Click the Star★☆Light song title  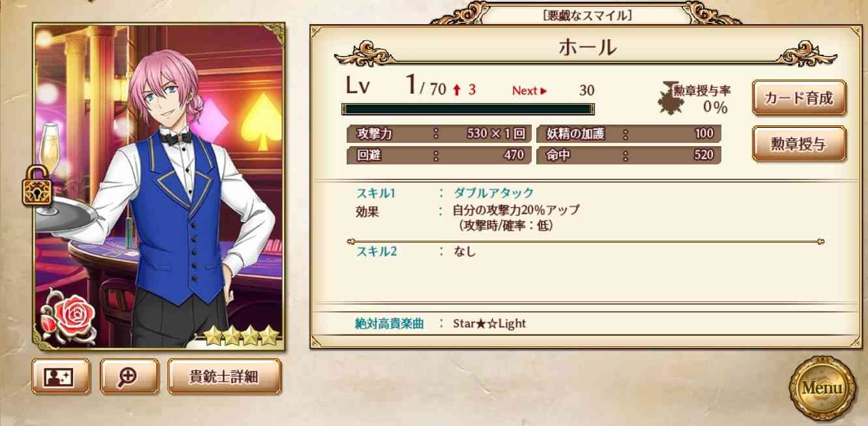[x=489, y=323]
